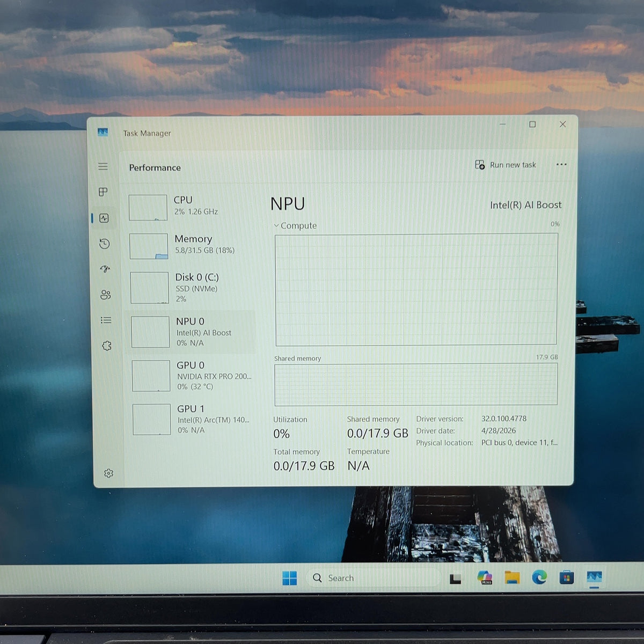Click the Total memory 0.0/17.9 GB value
This screenshot has width=644, height=644.
(x=304, y=466)
